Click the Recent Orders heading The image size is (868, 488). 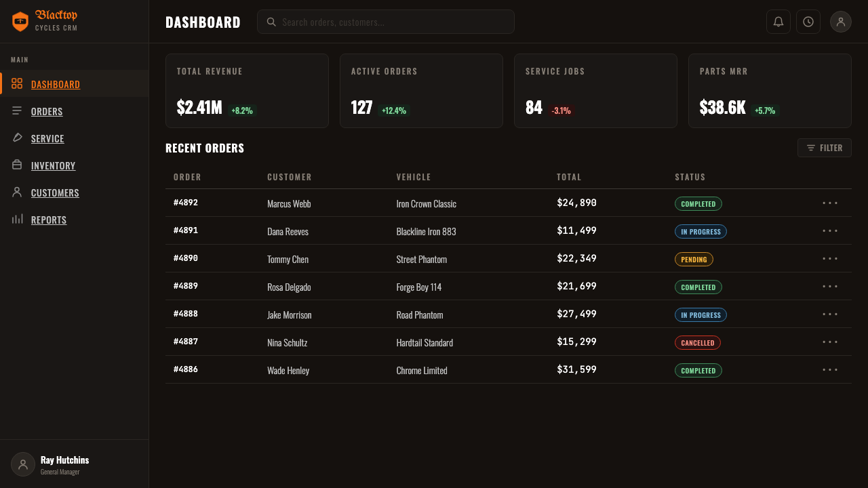(205, 148)
